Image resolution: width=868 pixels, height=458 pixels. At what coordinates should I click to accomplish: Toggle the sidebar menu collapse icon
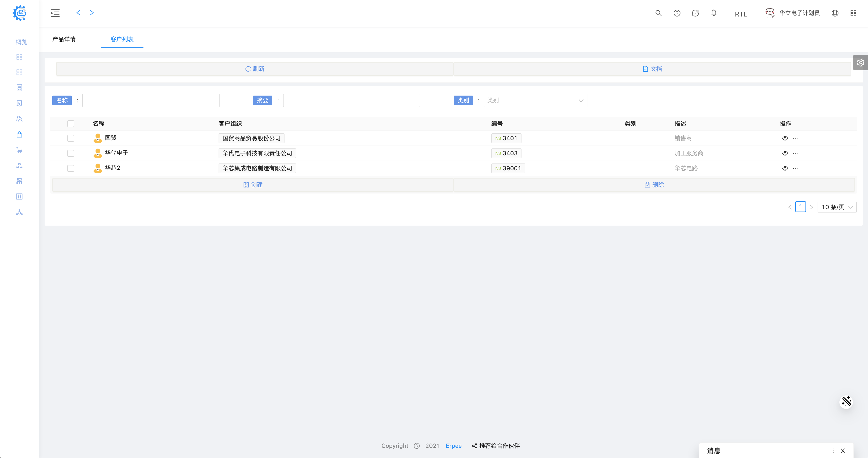[x=55, y=13]
